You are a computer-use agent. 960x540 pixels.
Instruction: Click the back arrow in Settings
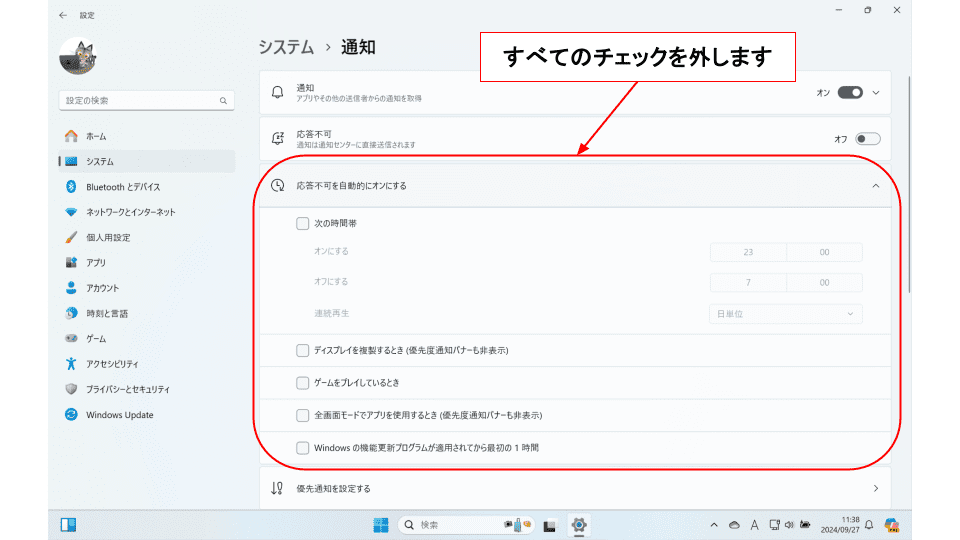click(64, 15)
